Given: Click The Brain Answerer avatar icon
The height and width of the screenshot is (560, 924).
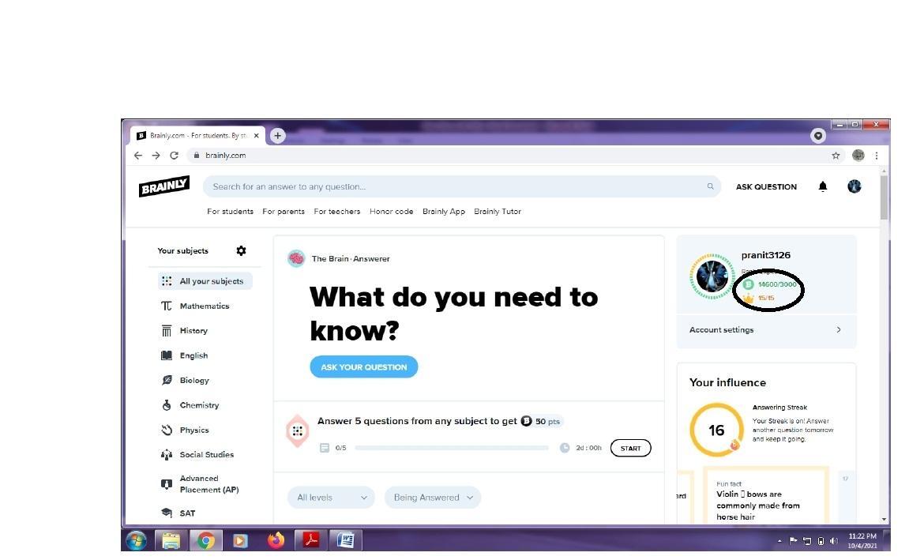Looking at the screenshot, I should (x=296, y=258).
